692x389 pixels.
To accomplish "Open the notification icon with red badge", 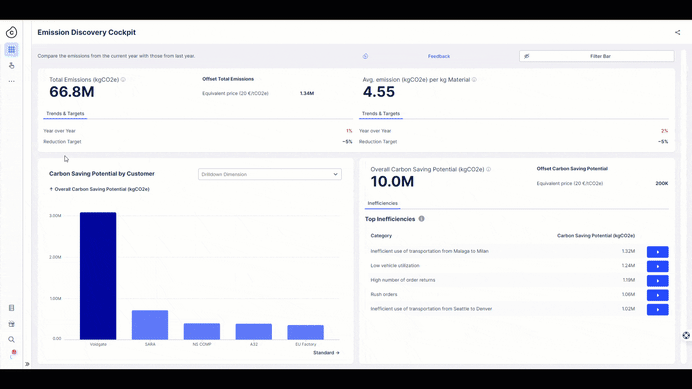I will click(13, 354).
